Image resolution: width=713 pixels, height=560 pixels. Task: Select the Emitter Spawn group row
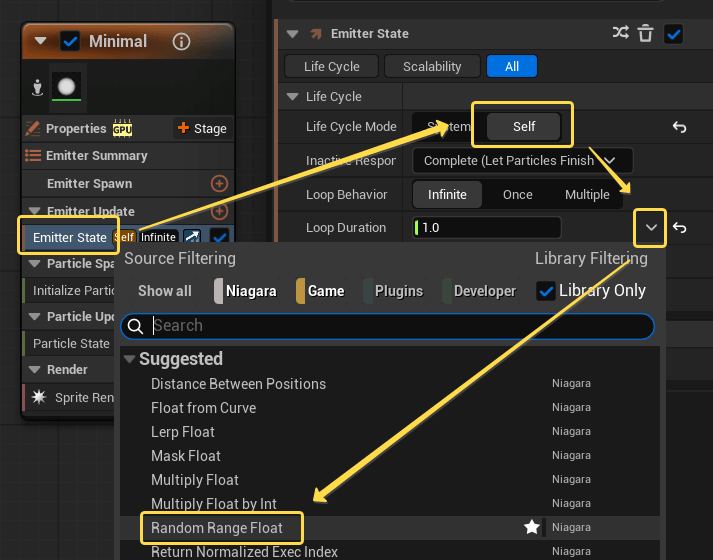[128, 184]
